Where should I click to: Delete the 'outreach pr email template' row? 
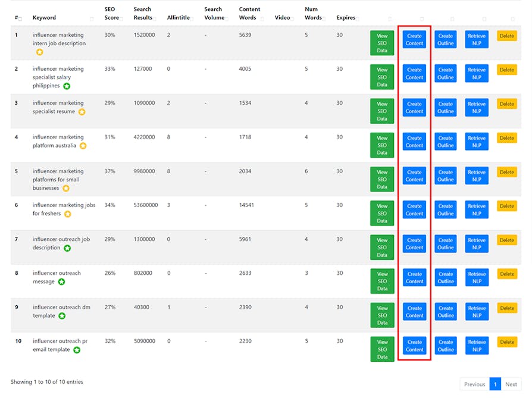[x=507, y=342]
